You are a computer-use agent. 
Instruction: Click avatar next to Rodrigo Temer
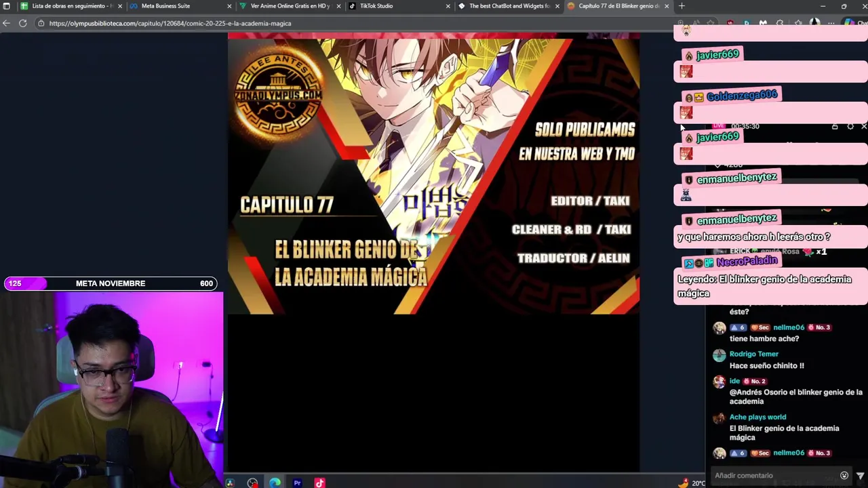(719, 355)
